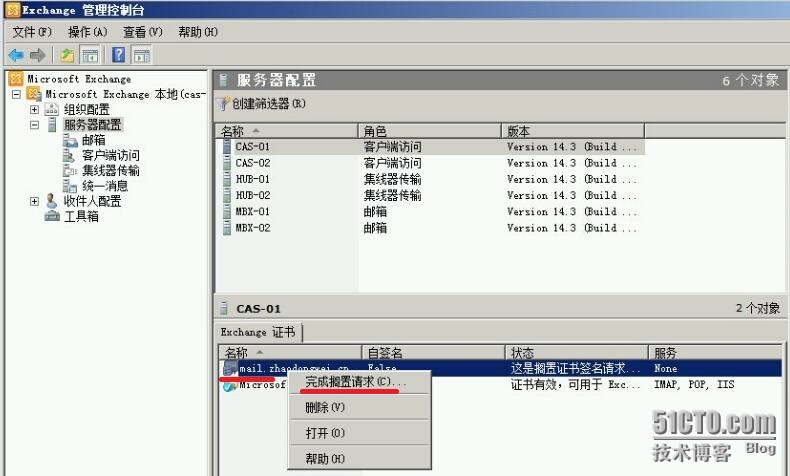The height and width of the screenshot is (476, 790).
Task: Select the Microsoft Exchange root tree node
Action: [79, 79]
